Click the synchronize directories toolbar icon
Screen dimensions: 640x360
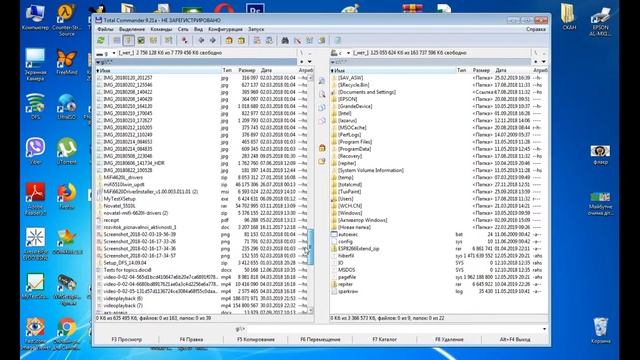click(x=309, y=40)
